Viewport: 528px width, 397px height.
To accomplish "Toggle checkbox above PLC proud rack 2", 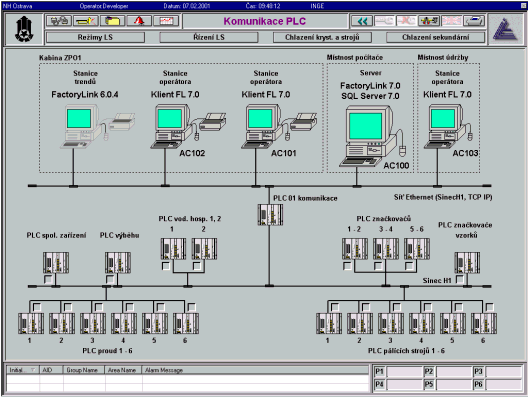I will click(68, 307).
